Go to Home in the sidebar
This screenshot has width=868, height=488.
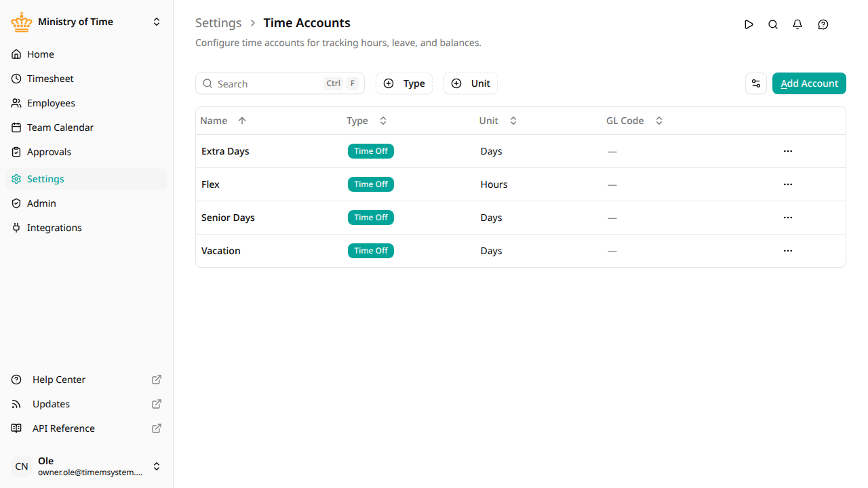86,54
